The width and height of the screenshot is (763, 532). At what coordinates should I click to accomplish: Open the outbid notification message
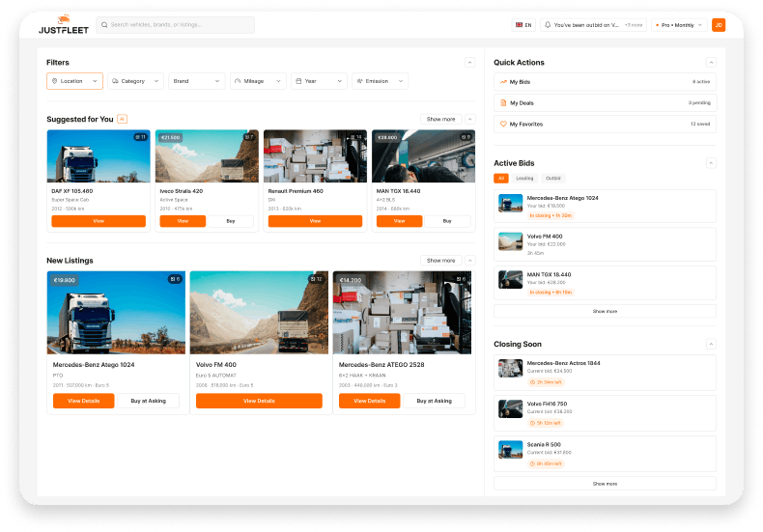pos(587,25)
